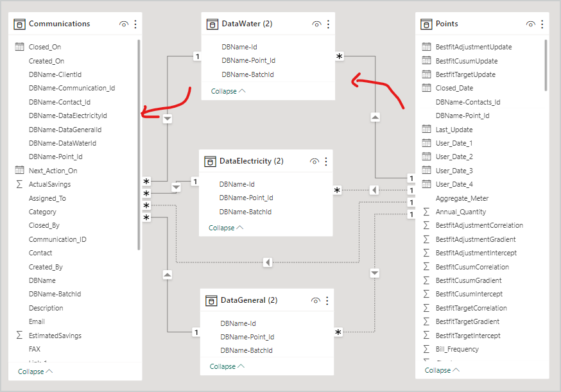Click the Communications table icon

point(19,24)
